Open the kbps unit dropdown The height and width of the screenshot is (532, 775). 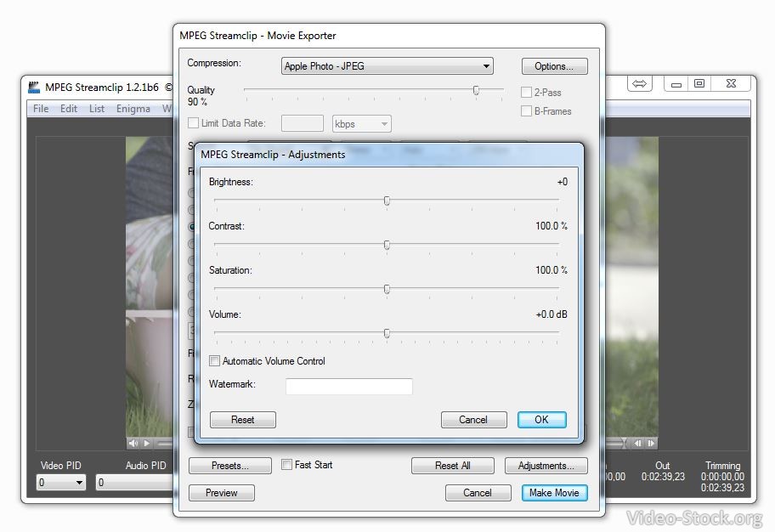[362, 123]
